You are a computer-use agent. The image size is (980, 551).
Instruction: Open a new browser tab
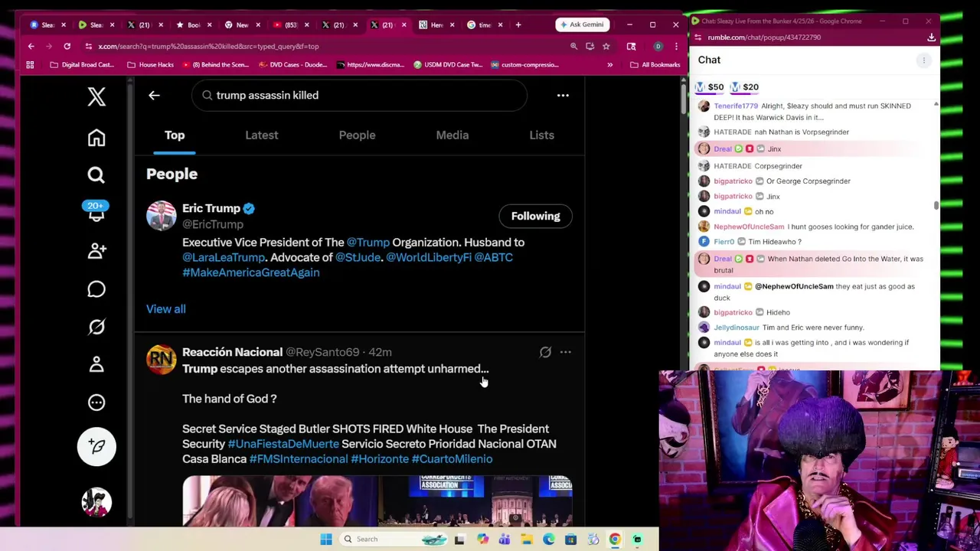tap(518, 24)
